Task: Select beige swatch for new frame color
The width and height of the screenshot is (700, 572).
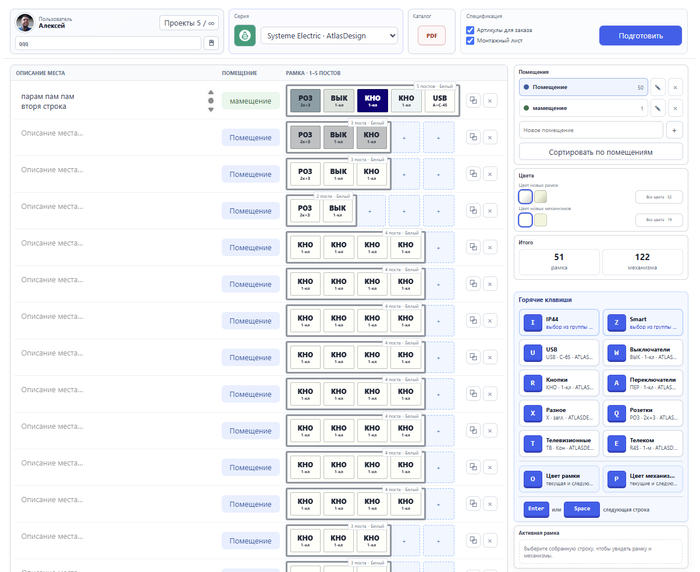Action: point(541,196)
